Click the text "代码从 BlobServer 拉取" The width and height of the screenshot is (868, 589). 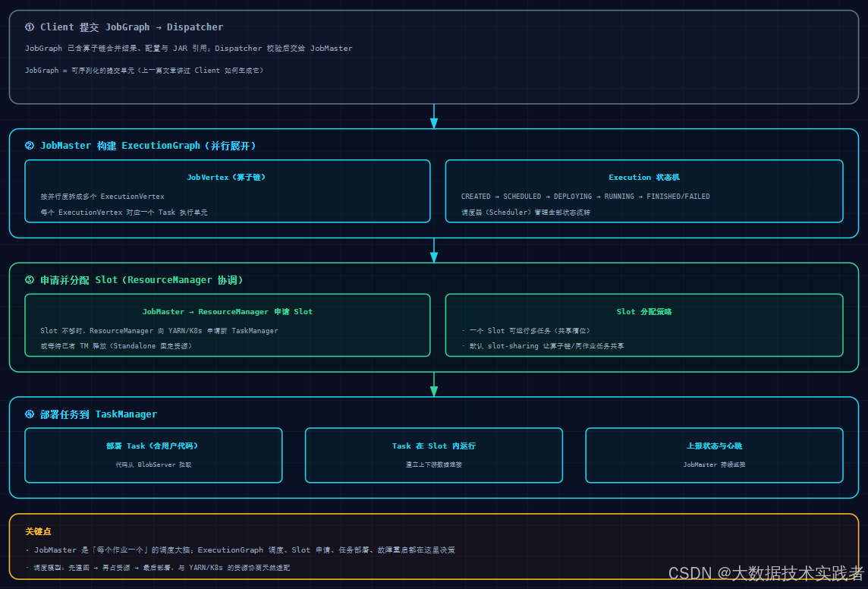coord(153,465)
